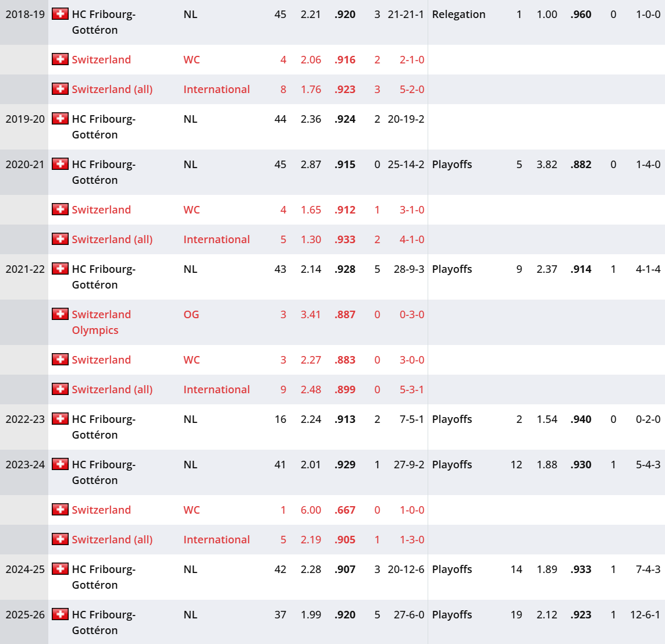Click the flag beside 2020-21 HC Fribourg-Gottéron

60,164
